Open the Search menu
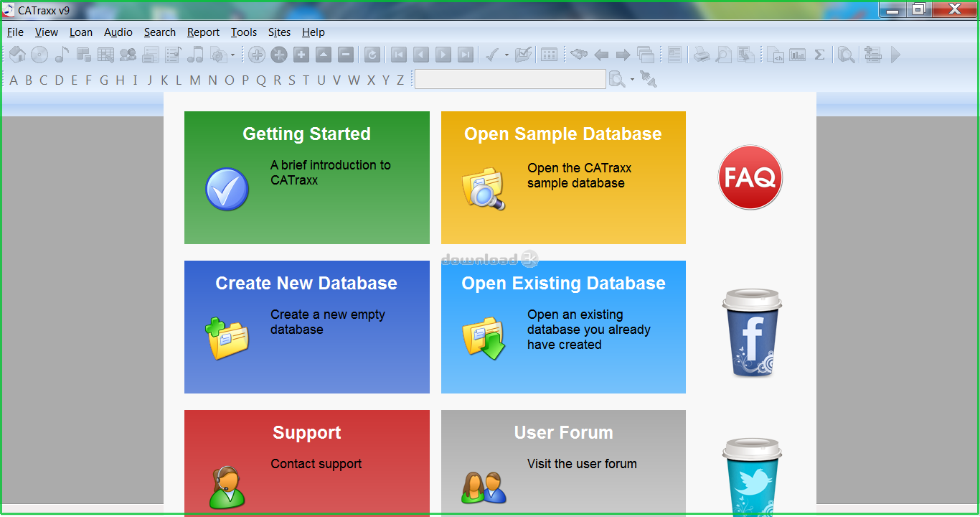This screenshot has height=517, width=980. 160,32
